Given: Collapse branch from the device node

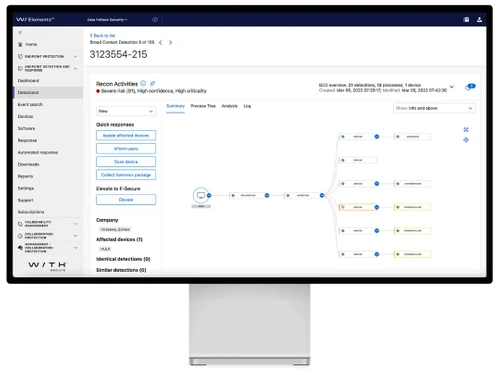Looking at the screenshot, I should coord(209,195).
